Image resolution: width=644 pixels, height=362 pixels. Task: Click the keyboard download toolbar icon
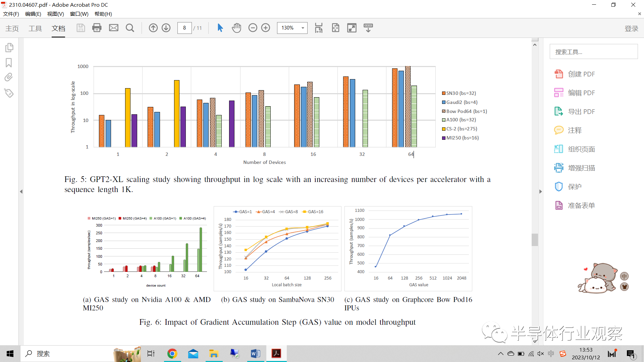tap(368, 28)
